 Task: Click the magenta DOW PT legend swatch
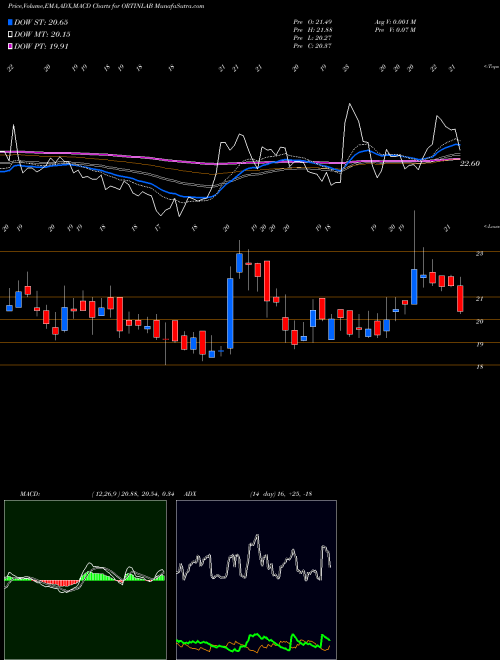click(x=10, y=47)
